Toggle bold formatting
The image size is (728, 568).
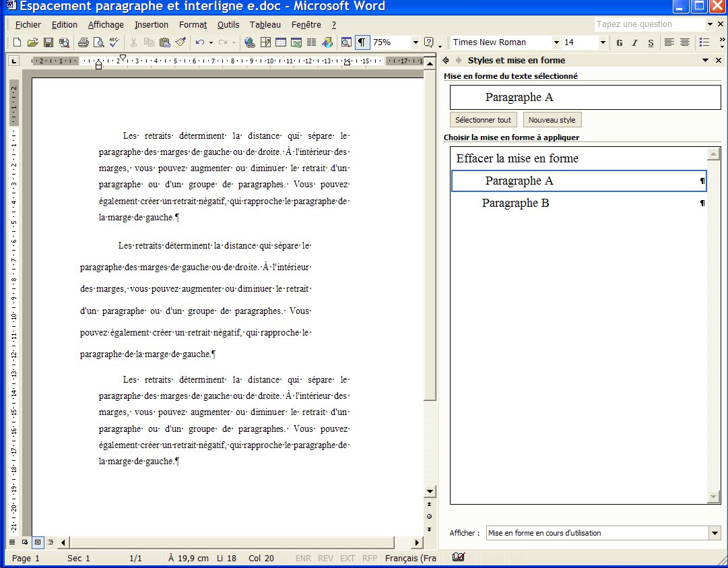620,42
